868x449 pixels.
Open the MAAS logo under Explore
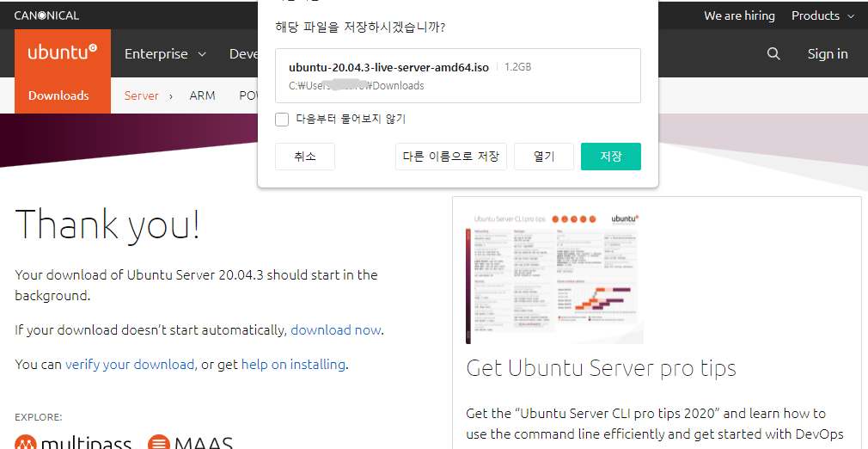[x=191, y=443]
